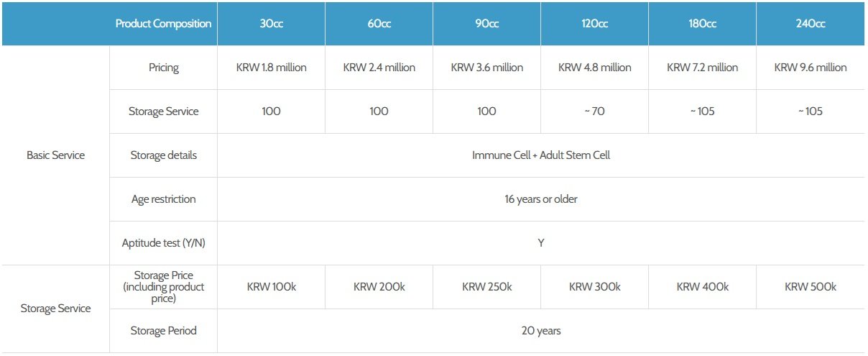Select the 60cc column header

coord(379,23)
